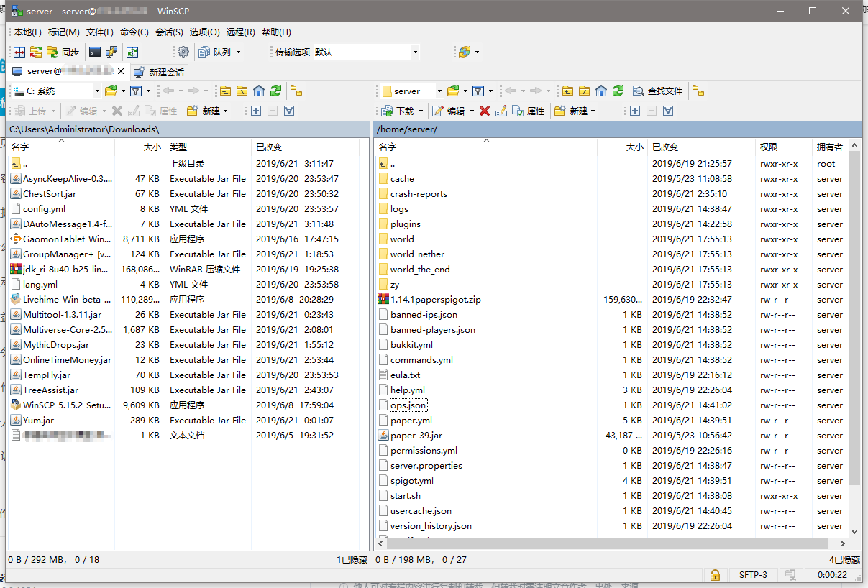Go to the home directory in the remote panel

coord(601,91)
